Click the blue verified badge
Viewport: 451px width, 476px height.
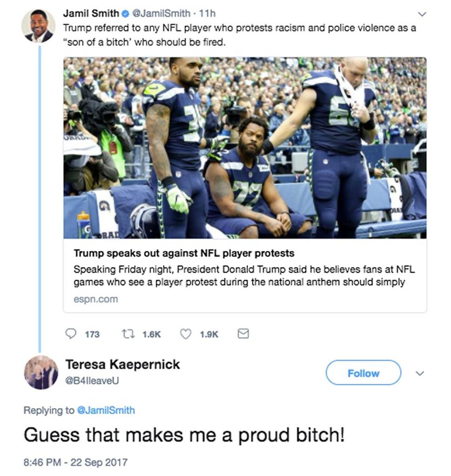click(x=125, y=14)
